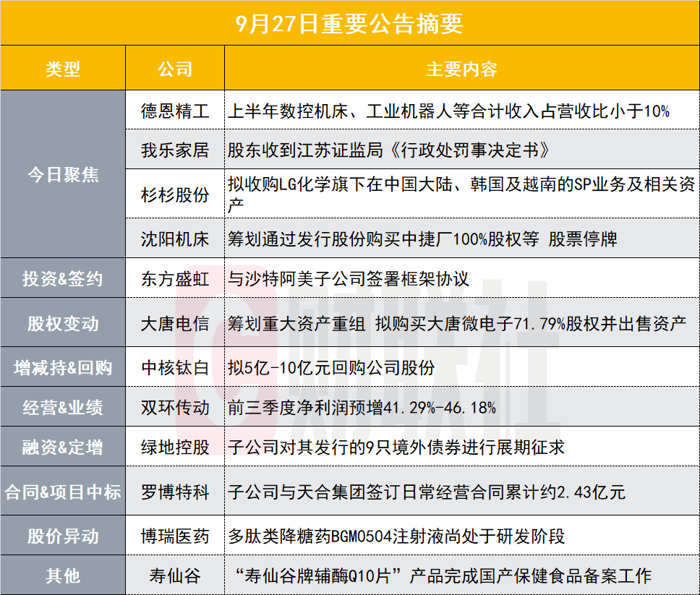Select the 今日聚焦 category cell
The image size is (700, 595).
pyautogui.click(x=63, y=174)
